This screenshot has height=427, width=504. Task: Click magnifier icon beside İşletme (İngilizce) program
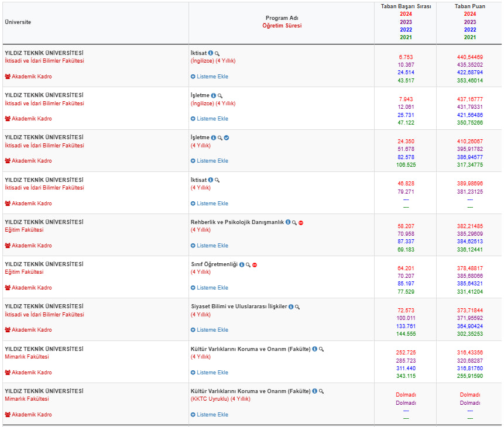220,96
